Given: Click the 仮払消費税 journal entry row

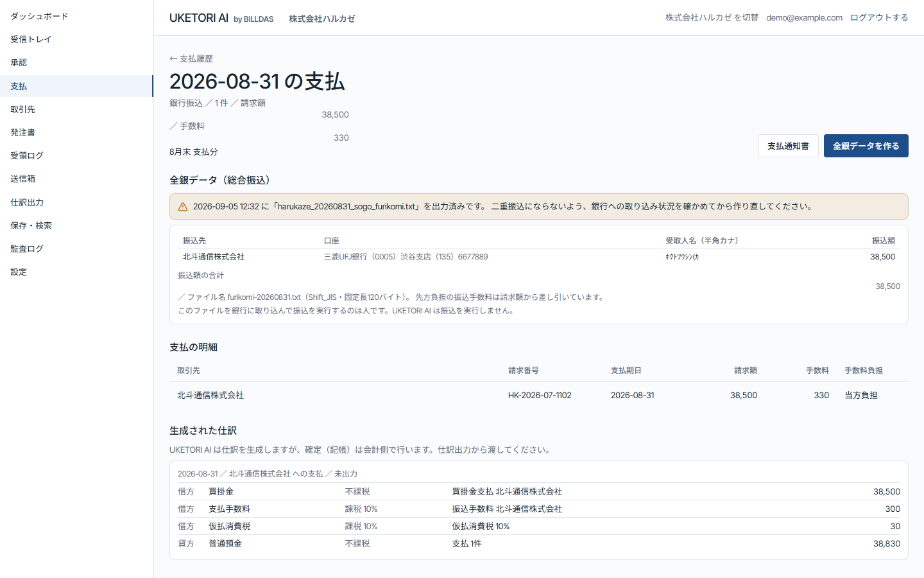Looking at the screenshot, I should point(539,526).
